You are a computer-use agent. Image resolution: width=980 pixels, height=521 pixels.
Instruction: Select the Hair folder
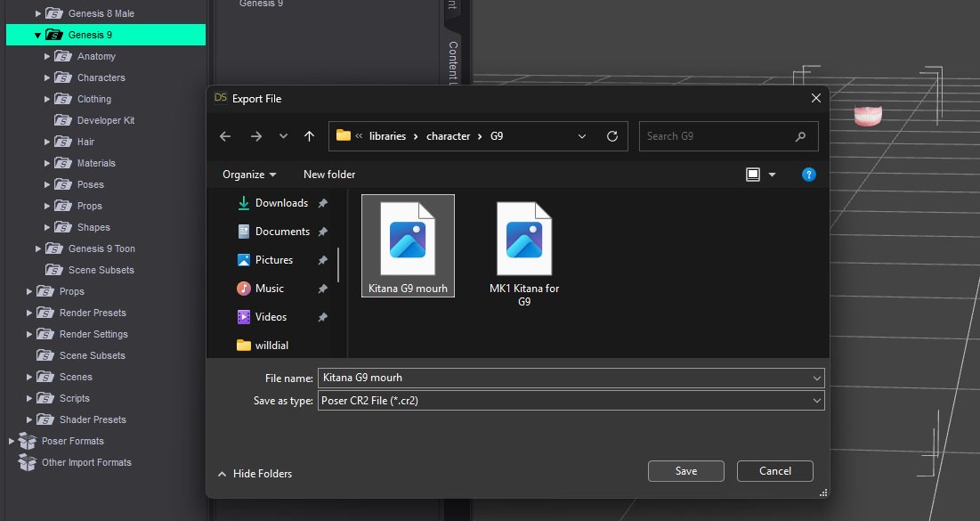click(85, 142)
